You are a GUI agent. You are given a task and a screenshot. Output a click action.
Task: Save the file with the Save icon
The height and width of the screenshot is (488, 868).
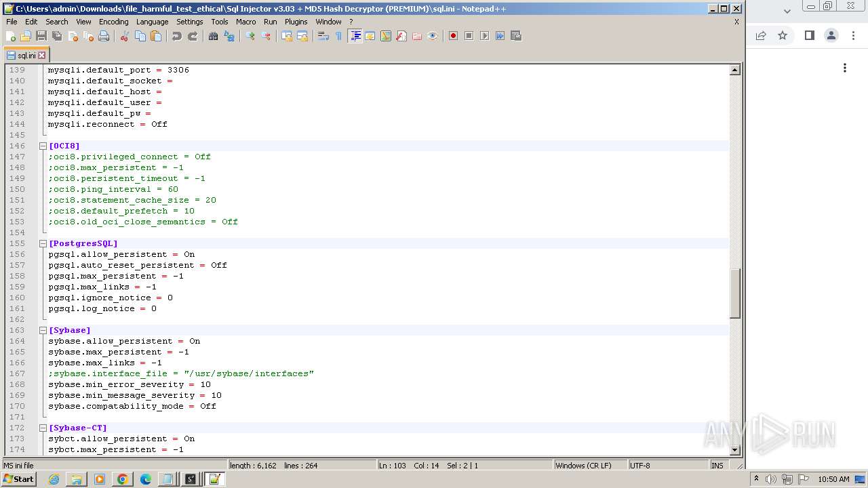click(41, 36)
